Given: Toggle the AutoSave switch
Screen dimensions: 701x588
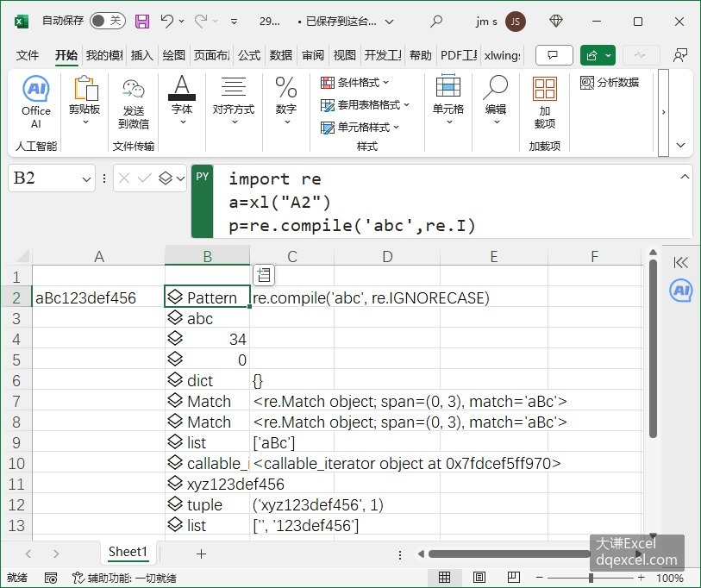Looking at the screenshot, I should point(107,21).
